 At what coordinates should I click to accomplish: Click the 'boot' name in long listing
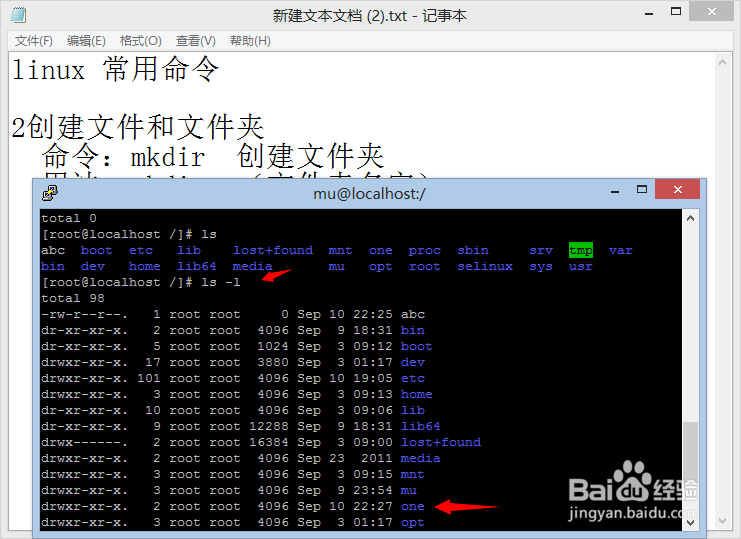pyautogui.click(x=416, y=347)
